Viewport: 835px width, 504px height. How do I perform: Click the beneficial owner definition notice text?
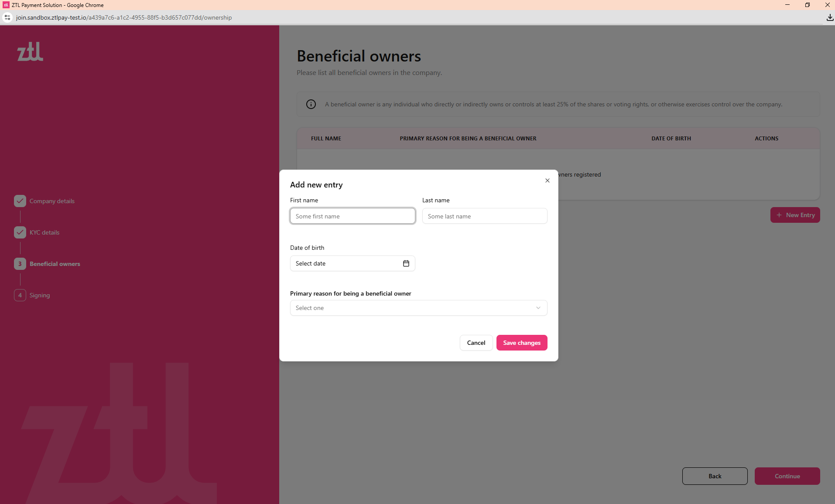click(x=553, y=104)
